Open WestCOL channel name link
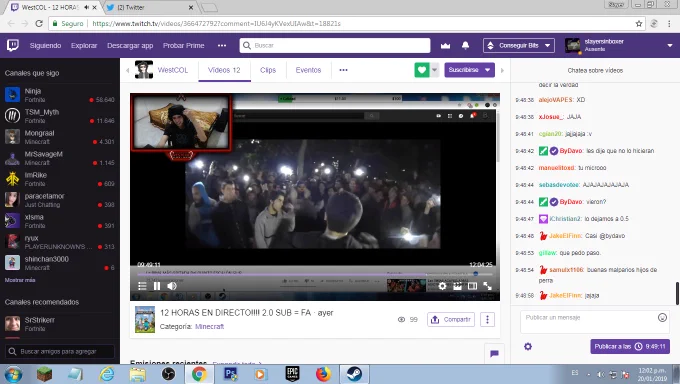The image size is (680, 384). pyautogui.click(x=173, y=70)
